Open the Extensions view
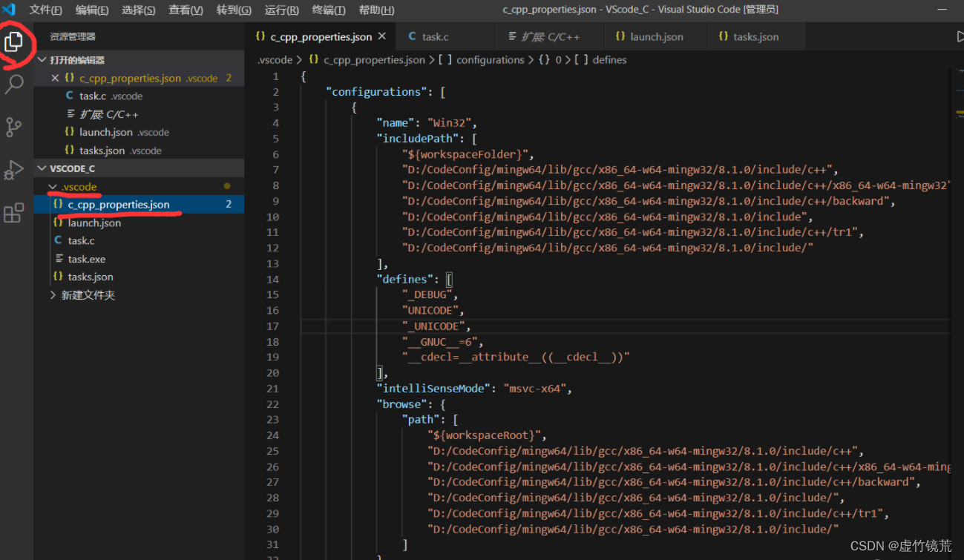Screen dimensions: 964x560 point(14,214)
